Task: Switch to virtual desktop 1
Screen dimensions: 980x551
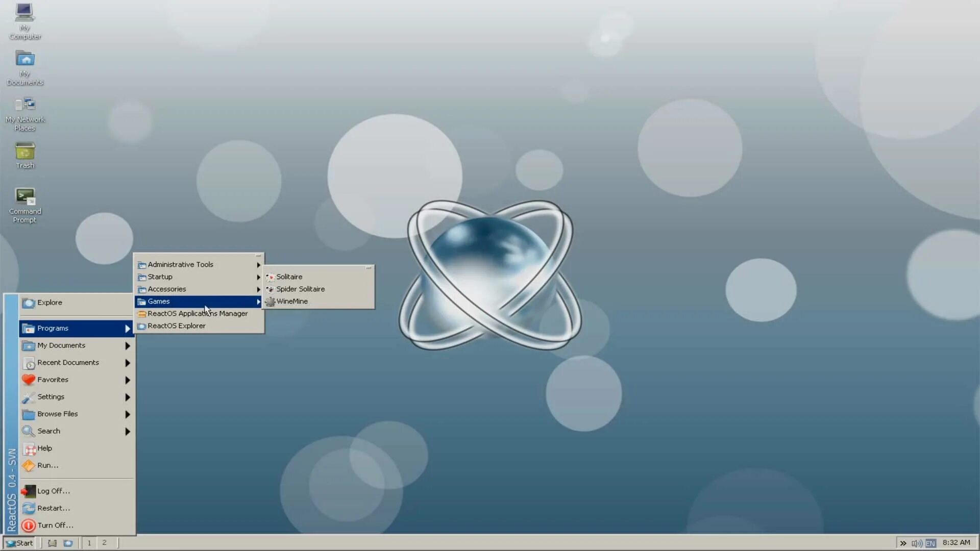Action: (x=89, y=543)
